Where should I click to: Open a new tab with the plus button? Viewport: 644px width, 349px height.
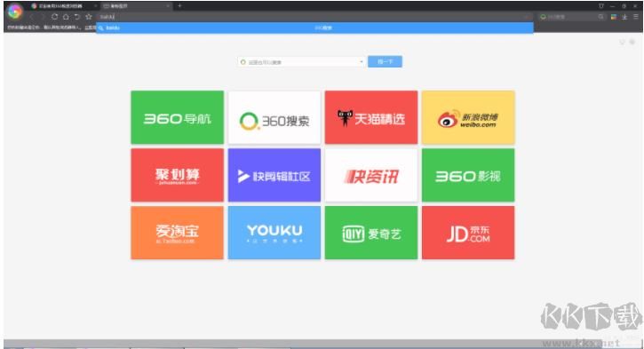coord(179,5)
